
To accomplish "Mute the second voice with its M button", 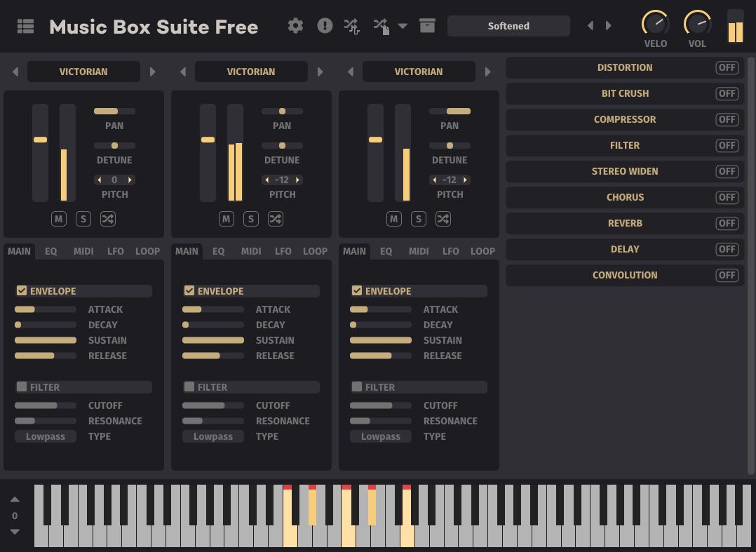I will click(226, 218).
